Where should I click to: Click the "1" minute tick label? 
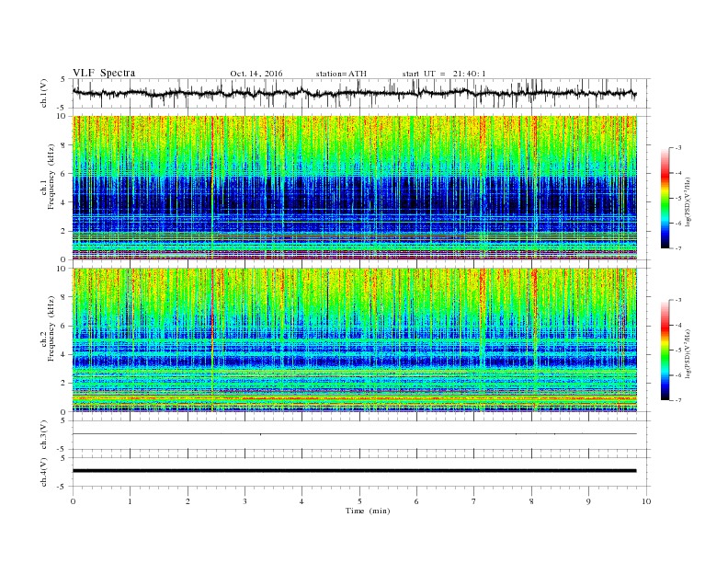click(130, 501)
